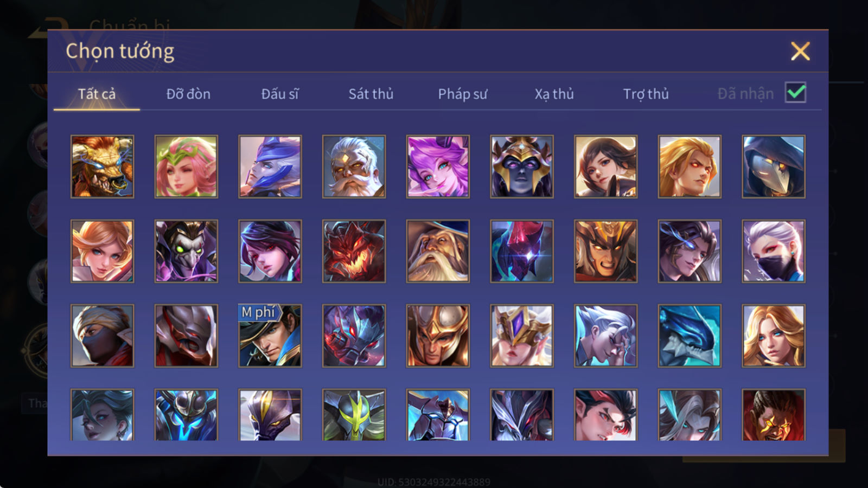Filter heroes by 'Pháp sư' tab
868x488 pixels.
point(462,94)
